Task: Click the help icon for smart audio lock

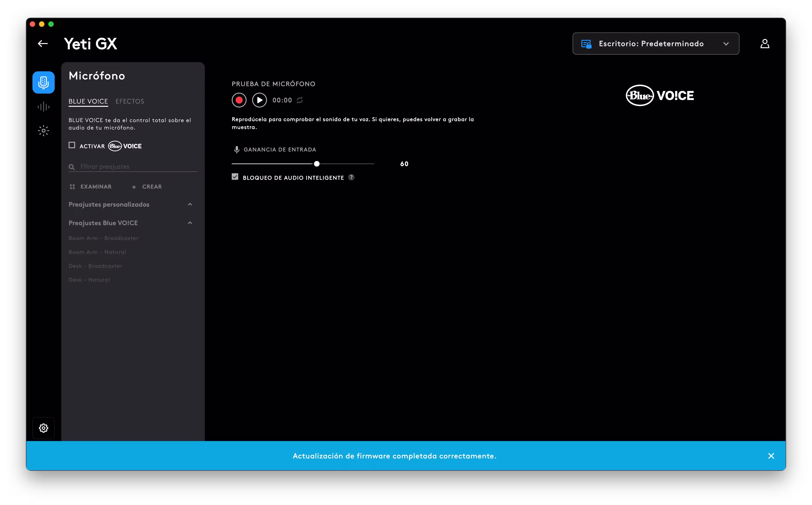Action: tap(351, 177)
